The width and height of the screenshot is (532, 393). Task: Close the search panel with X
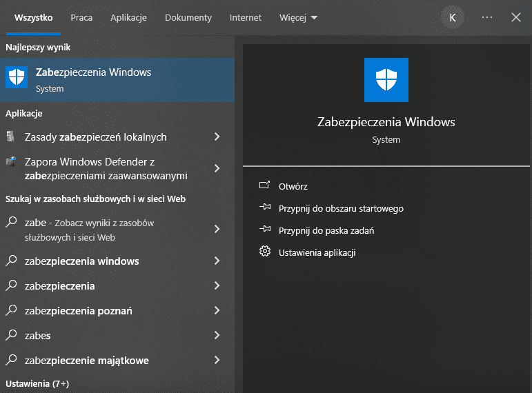point(516,17)
